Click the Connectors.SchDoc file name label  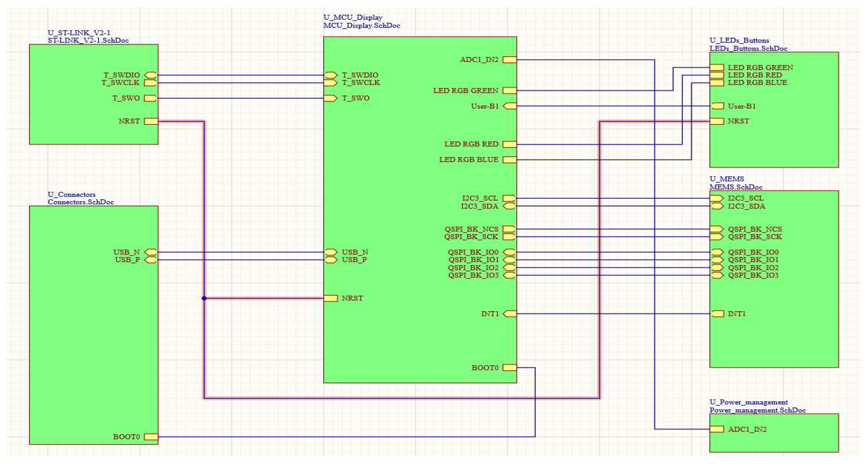click(x=80, y=202)
